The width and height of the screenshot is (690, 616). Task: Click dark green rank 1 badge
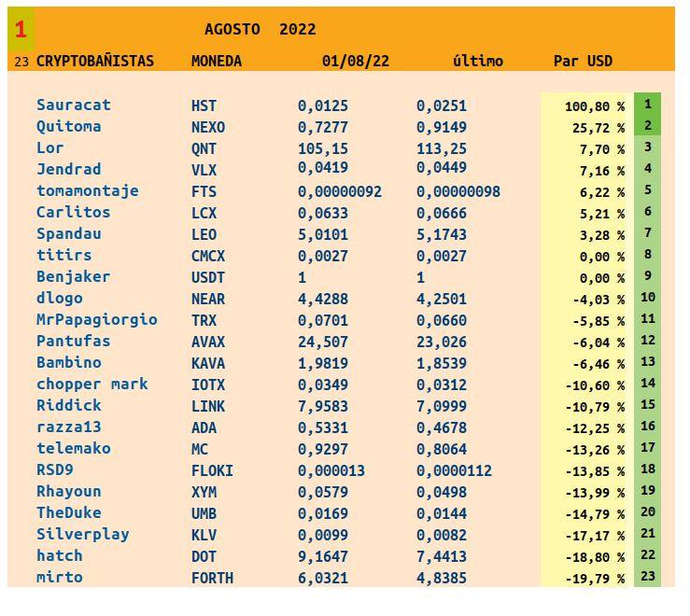(x=647, y=105)
